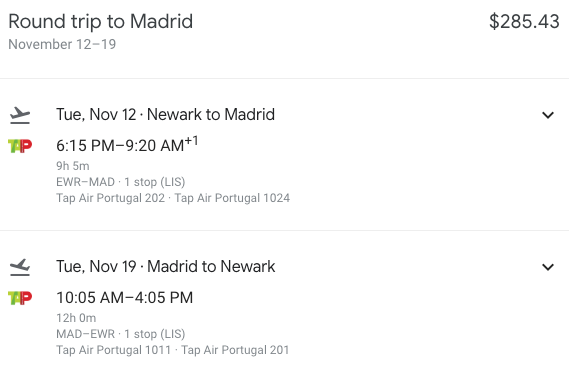Screen dimensions: 569x373
Task: Click the return flight landing plane icon
Action: coord(20,267)
